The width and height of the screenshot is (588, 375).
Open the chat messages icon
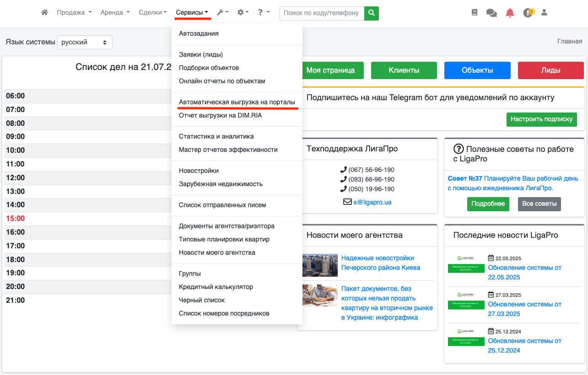491,13
